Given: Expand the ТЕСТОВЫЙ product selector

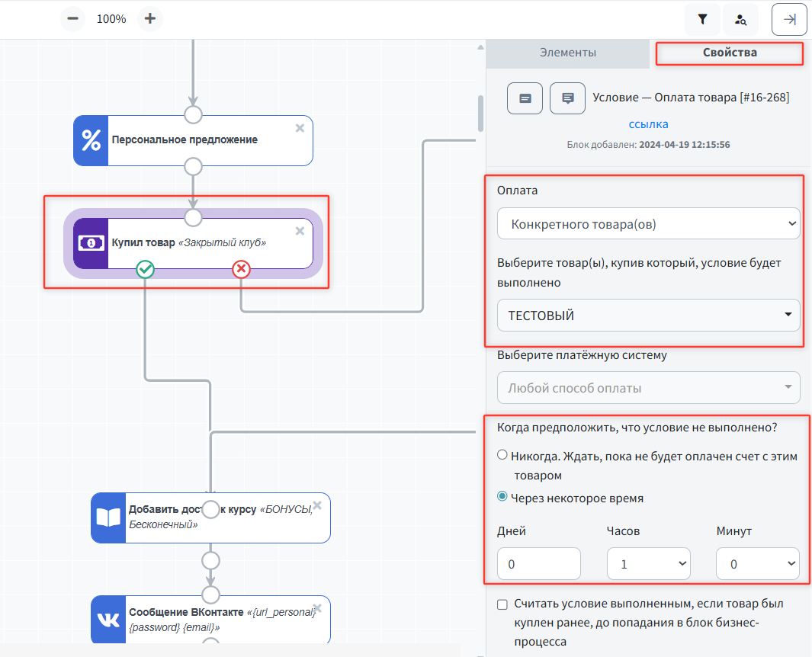Looking at the screenshot, I should pyautogui.click(x=648, y=316).
